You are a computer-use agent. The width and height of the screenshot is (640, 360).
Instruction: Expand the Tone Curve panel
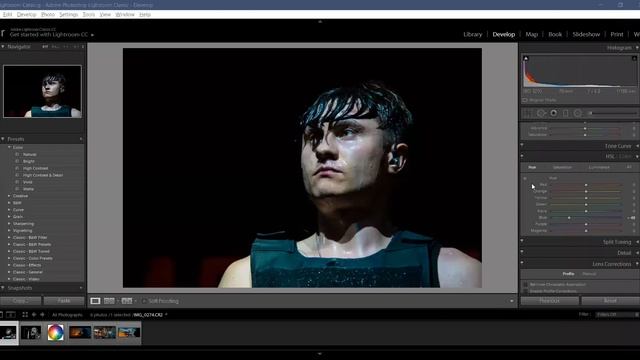[637, 146]
